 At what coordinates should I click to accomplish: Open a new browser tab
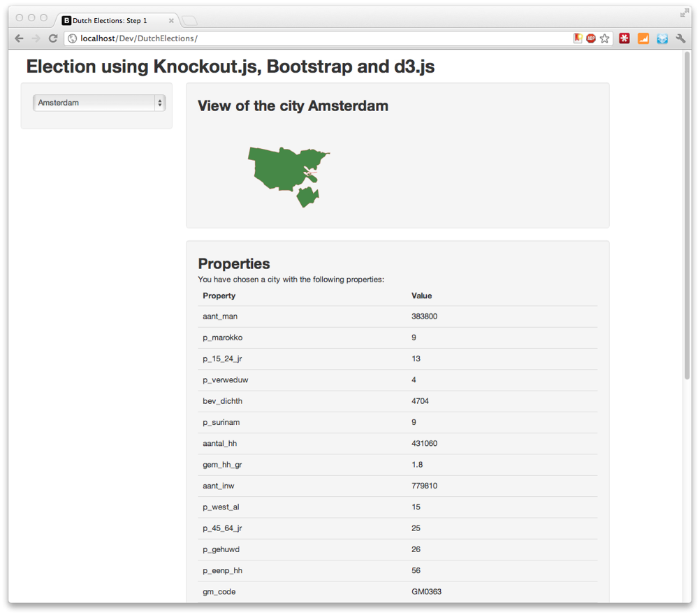191,20
